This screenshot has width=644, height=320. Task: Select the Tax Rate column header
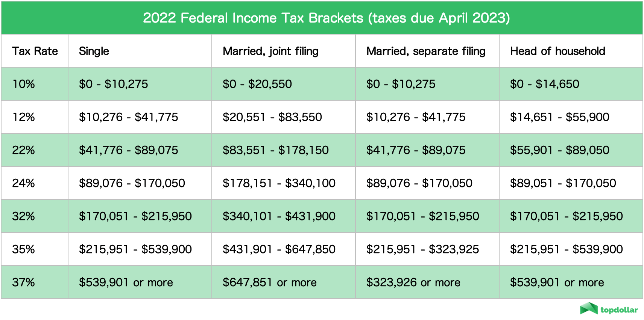click(35, 51)
